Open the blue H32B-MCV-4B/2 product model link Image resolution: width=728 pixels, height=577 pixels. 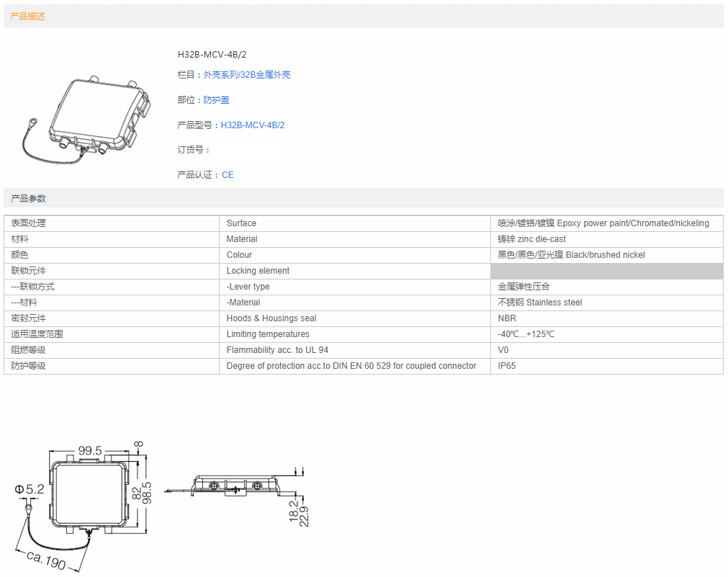[252, 125]
